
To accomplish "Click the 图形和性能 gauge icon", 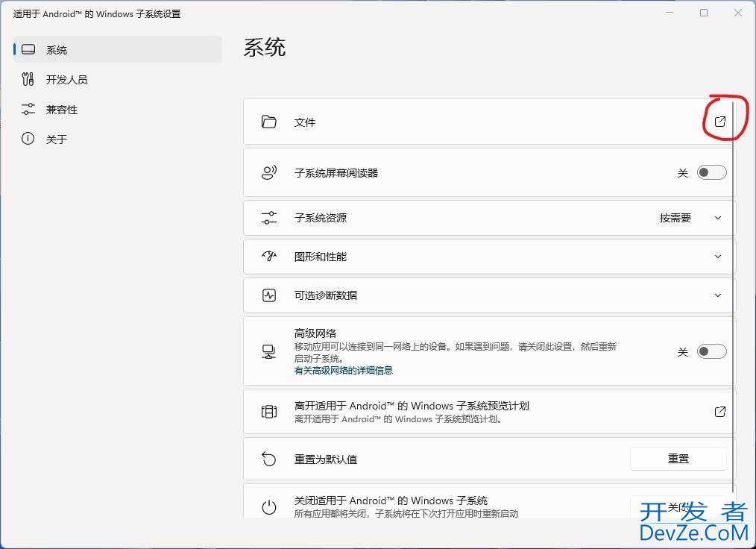I will tap(269, 257).
